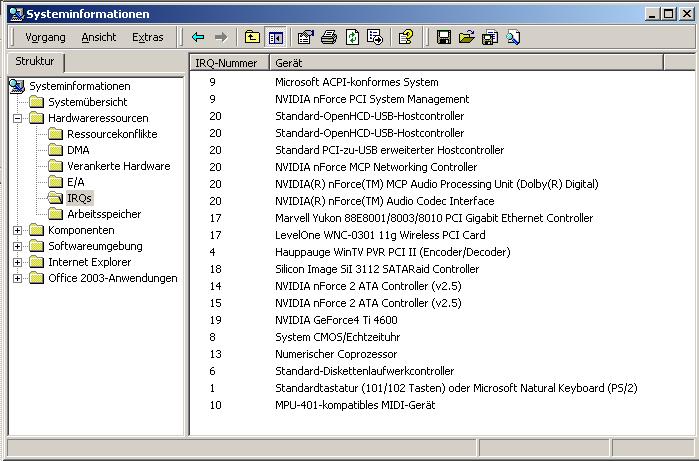Click the floppy-with-document toolbar icon
Image resolution: width=699 pixels, height=461 pixels.
(490, 37)
